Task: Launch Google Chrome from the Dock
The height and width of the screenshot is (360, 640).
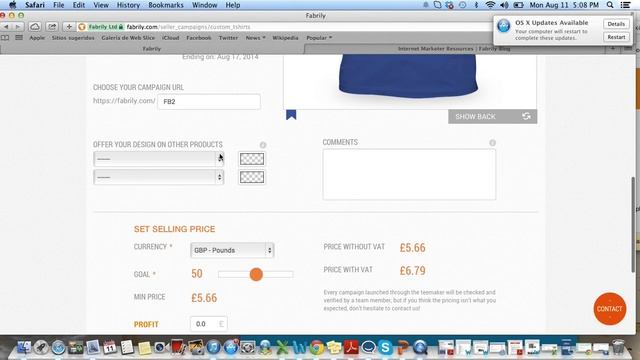Action: pyautogui.click(x=316, y=347)
